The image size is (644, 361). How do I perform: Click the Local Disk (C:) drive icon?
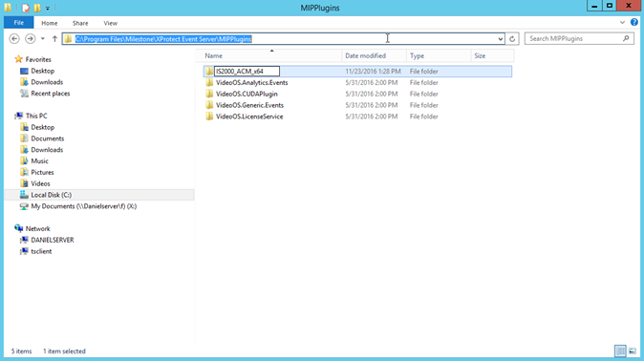click(x=24, y=195)
